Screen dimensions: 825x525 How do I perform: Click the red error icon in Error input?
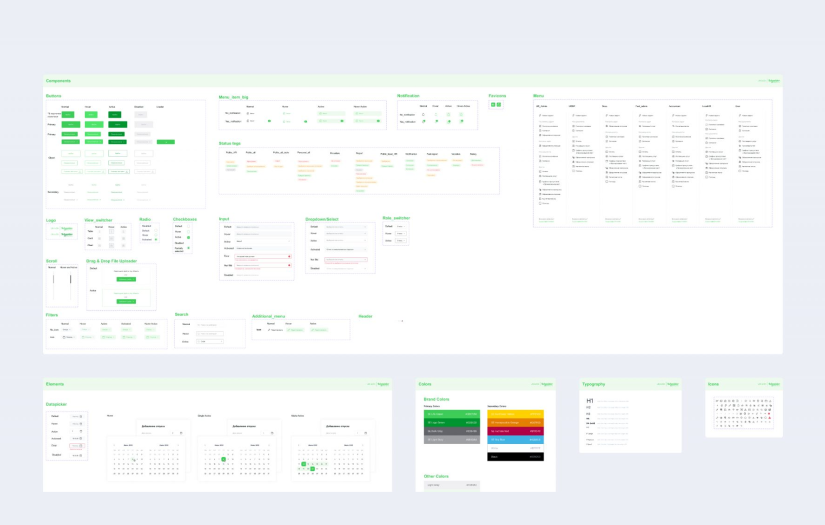pyautogui.click(x=289, y=257)
